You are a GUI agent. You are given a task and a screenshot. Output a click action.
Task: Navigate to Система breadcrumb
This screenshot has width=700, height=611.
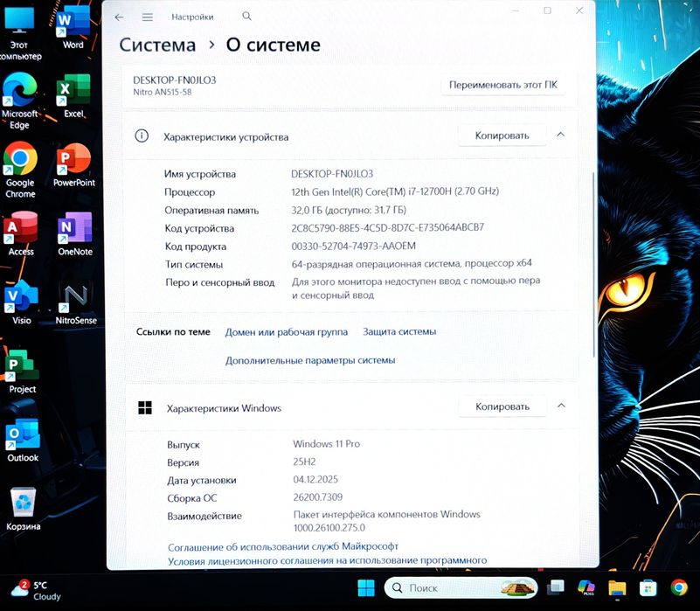coord(157,45)
